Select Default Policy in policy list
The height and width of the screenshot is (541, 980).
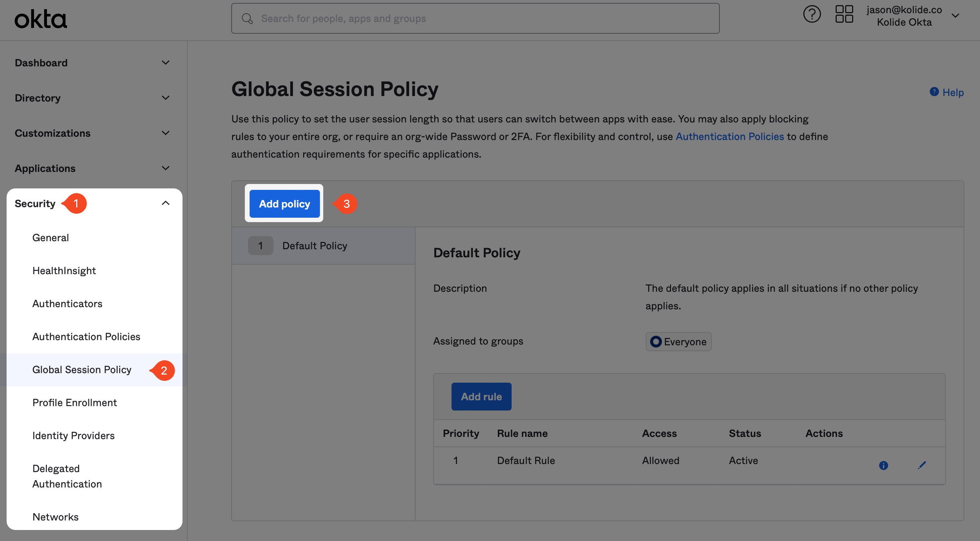coord(323,246)
